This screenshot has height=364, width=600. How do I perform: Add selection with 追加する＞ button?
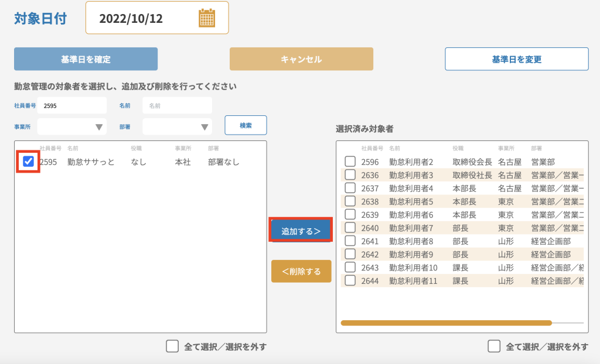[x=301, y=231]
